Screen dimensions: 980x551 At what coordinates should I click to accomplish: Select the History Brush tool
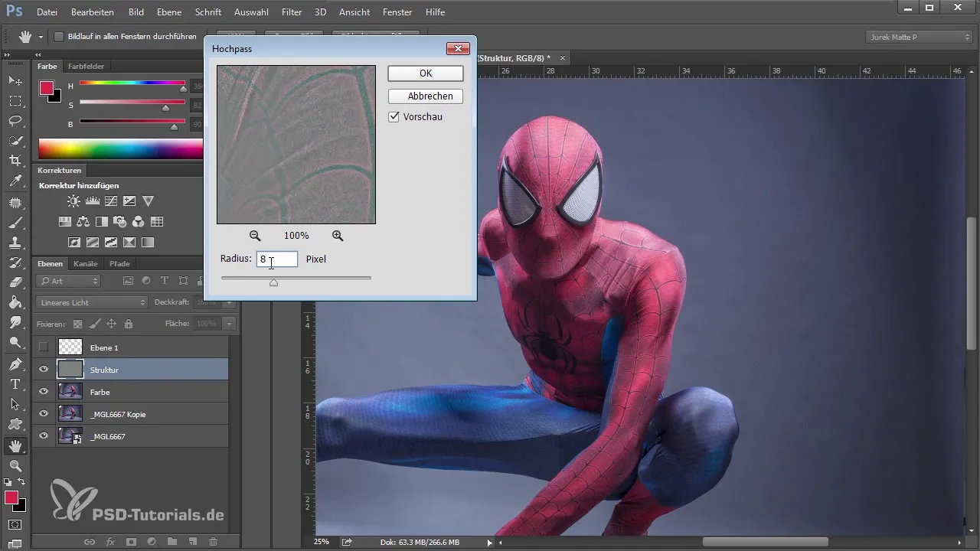point(15,262)
